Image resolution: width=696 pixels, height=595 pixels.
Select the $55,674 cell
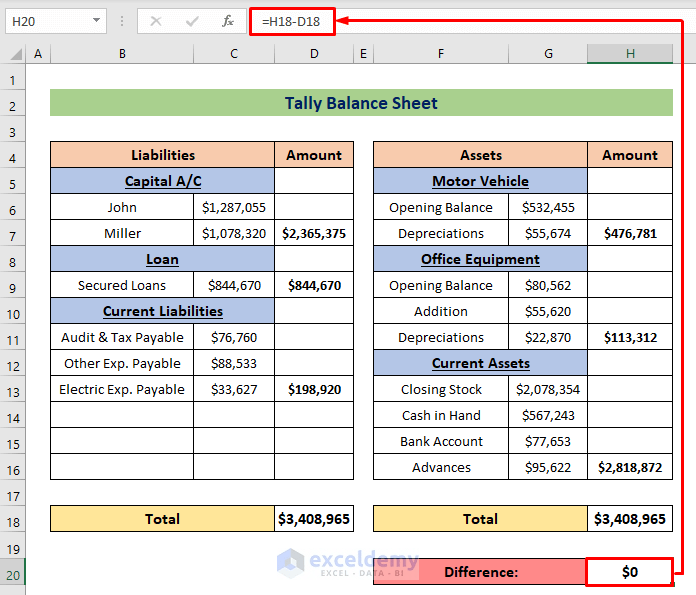point(548,233)
